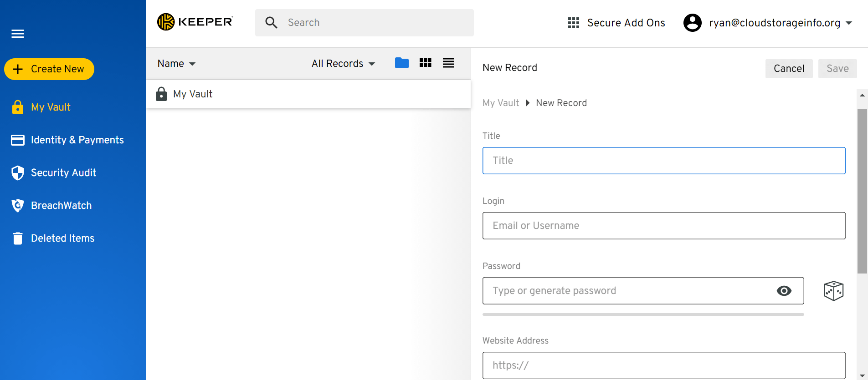The image size is (868, 380).
Task: Open the Secure Add Ons grid icon
Action: pos(574,23)
